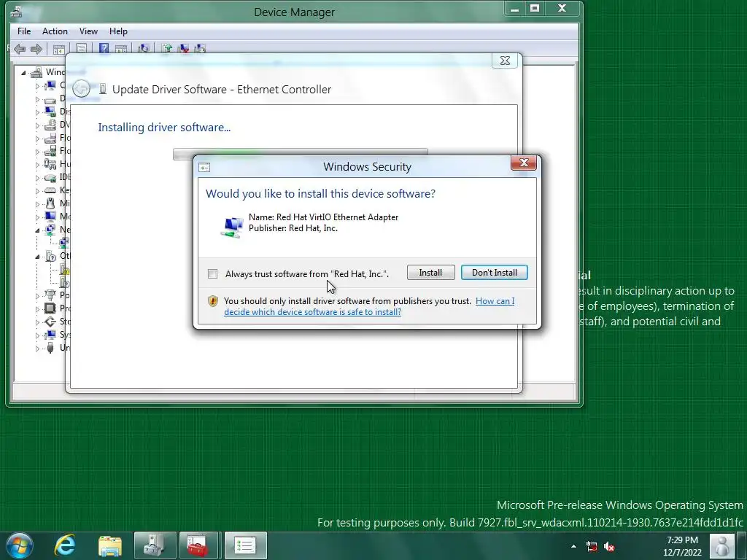Click the Windows Security title bar system icon
Screen dimensions: 747x560
(x=204, y=167)
